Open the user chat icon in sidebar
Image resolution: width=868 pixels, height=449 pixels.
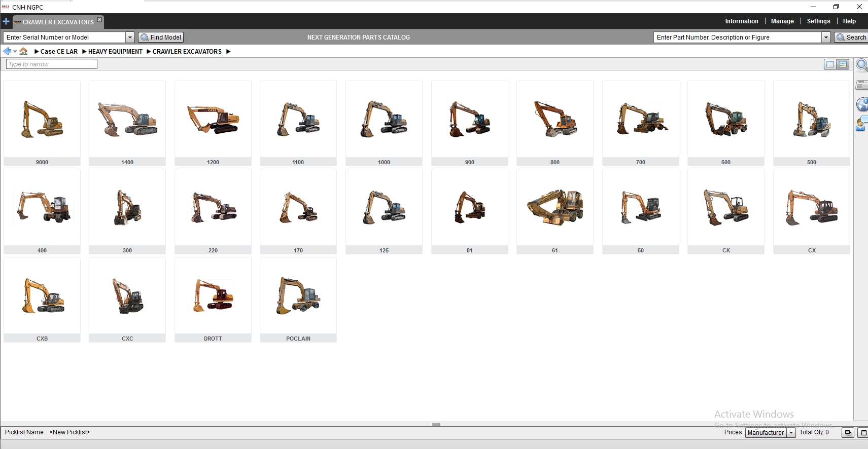[861, 124]
